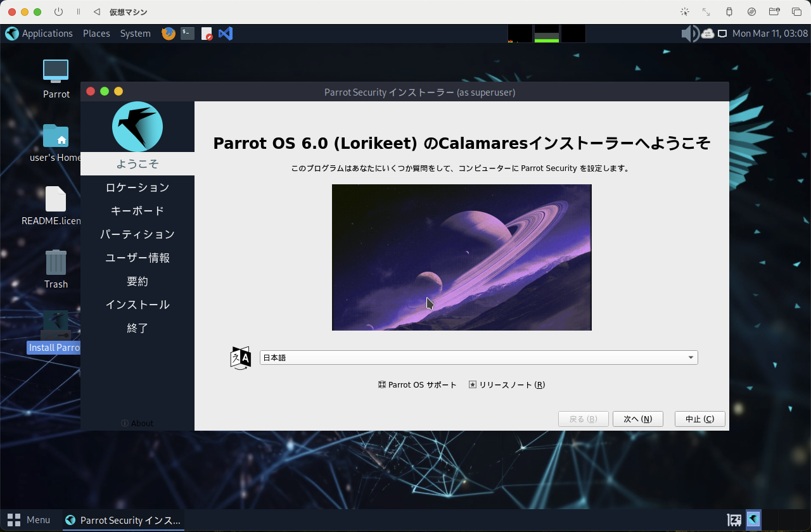The image size is (811, 532).
Task: Click the bottom panel Parrot tray icon
Action: 753,520
